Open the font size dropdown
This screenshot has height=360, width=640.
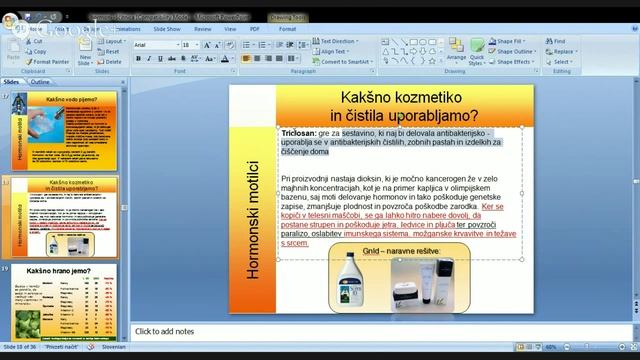tap(197, 45)
